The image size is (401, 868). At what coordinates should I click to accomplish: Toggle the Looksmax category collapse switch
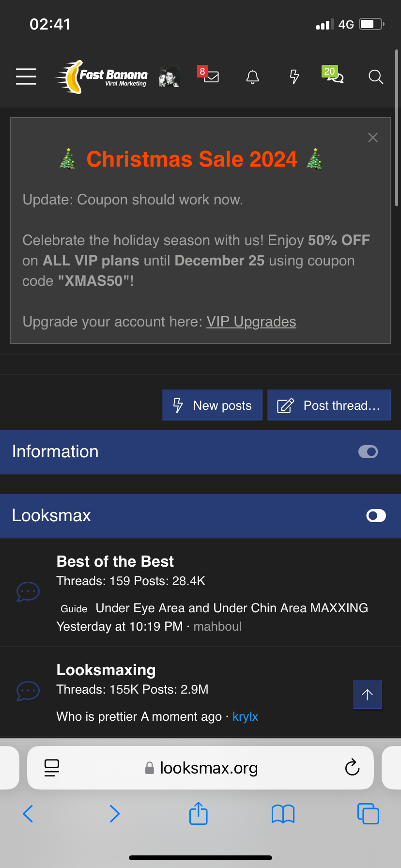point(376,516)
